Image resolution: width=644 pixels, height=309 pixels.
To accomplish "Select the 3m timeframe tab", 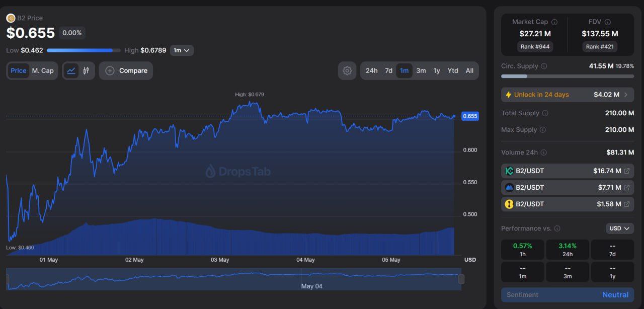I will (x=421, y=71).
